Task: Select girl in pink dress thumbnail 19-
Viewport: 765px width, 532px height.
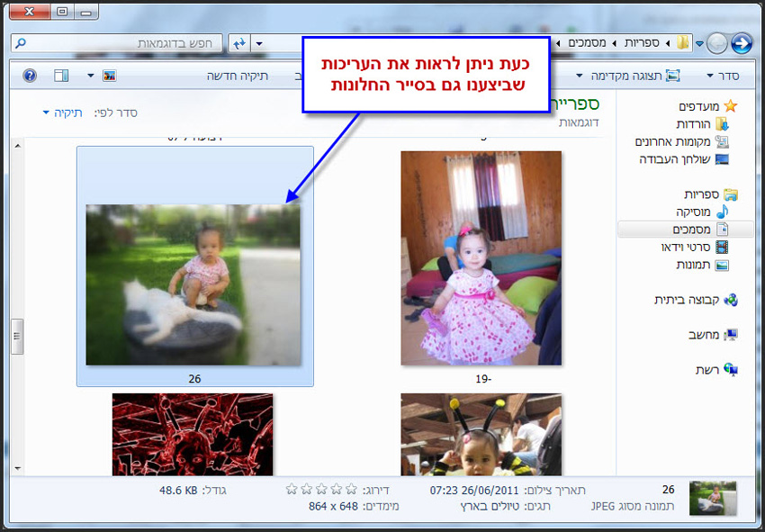Action: point(481,258)
